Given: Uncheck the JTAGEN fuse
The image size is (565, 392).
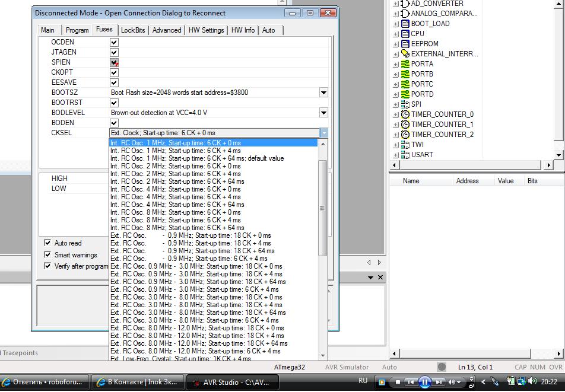Looking at the screenshot, I should point(114,53).
